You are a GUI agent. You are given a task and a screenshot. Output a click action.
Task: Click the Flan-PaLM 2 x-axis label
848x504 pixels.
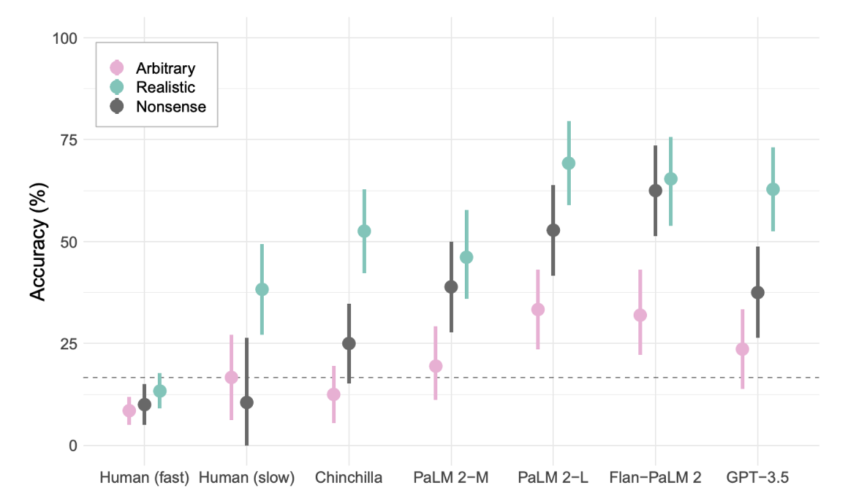(655, 478)
